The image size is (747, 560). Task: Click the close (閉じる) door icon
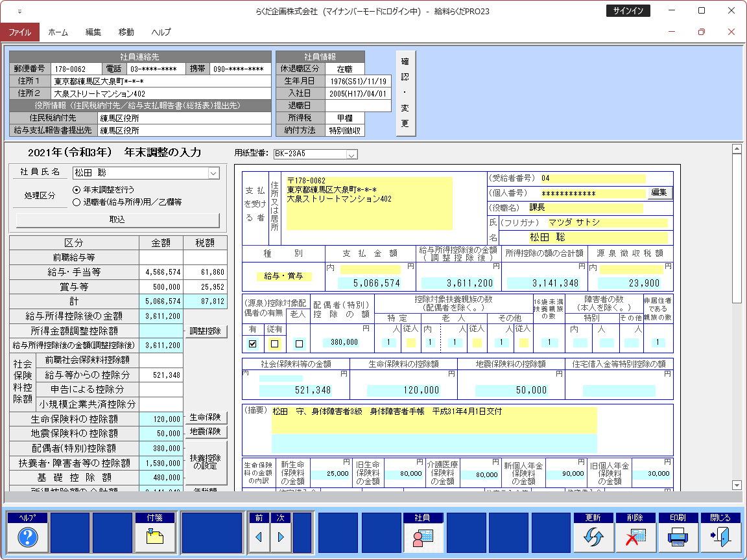point(720,537)
